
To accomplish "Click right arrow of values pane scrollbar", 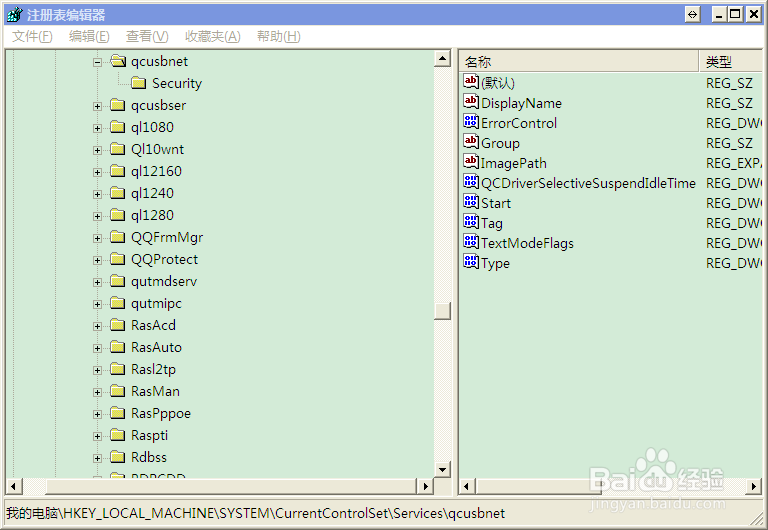I will coord(754,486).
